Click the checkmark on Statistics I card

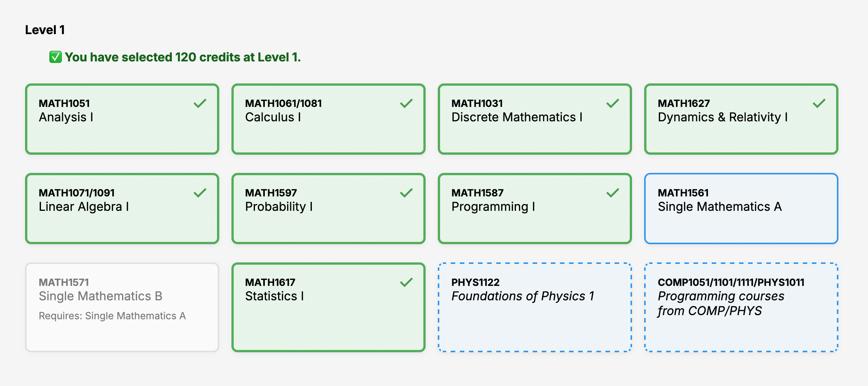(406, 282)
